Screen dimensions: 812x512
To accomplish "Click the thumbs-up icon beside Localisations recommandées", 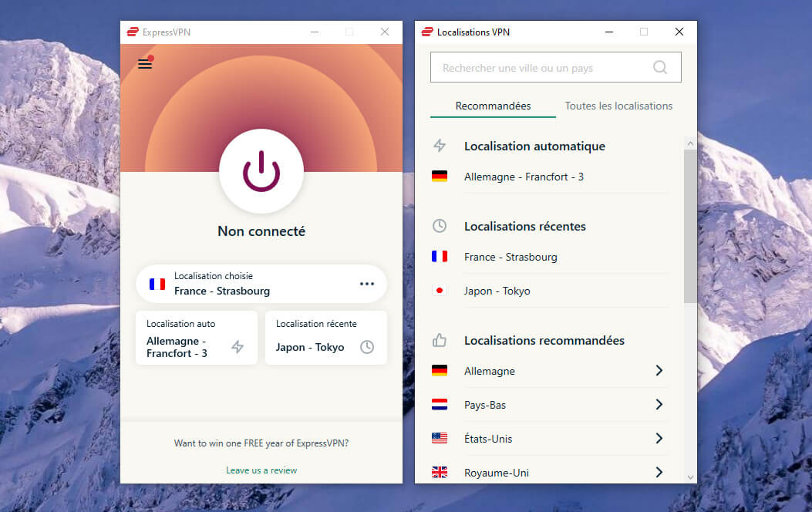I will 439,340.
